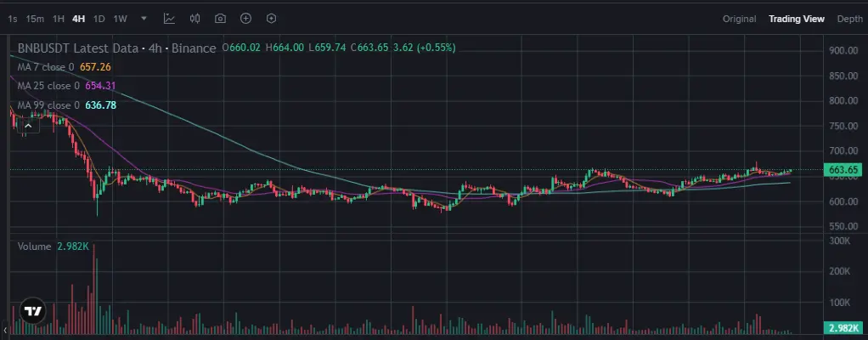Select the Trading View tab
Screen dimensions: 868x340
pyautogui.click(x=796, y=19)
